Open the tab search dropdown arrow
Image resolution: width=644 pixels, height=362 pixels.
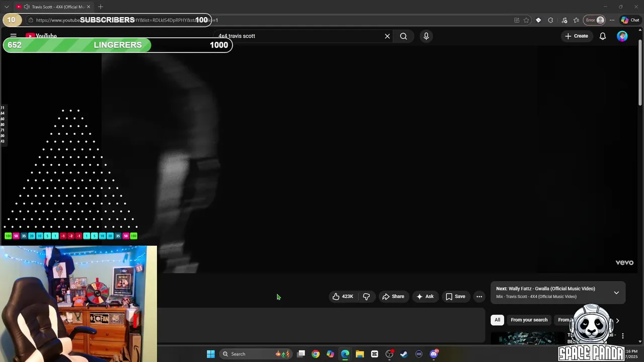(x=7, y=7)
